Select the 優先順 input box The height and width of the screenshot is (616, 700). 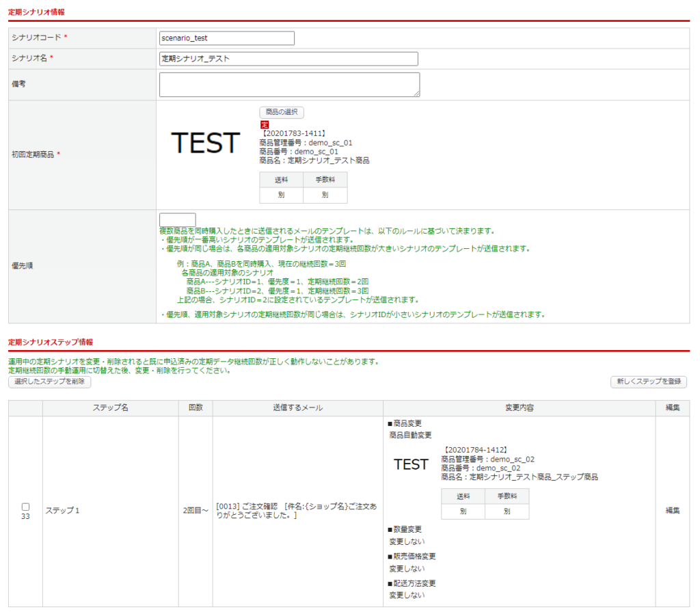(177, 219)
